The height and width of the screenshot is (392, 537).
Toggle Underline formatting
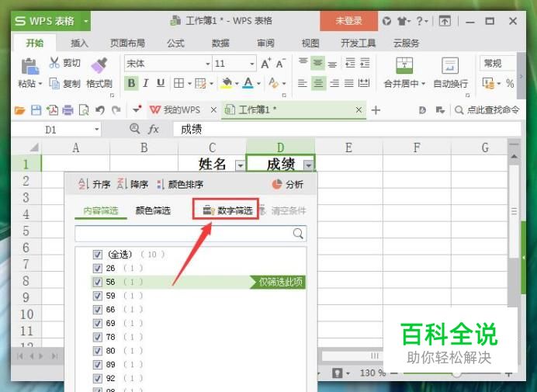pyautogui.click(x=161, y=83)
